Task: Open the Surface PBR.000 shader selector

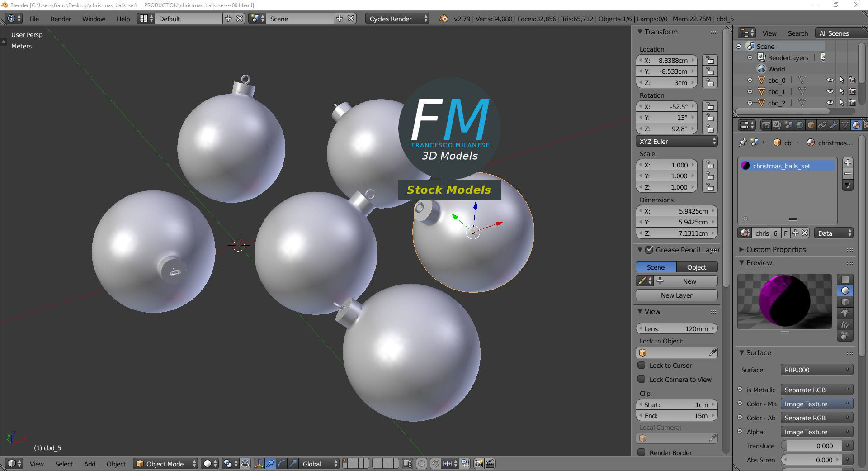Action: [x=817, y=370]
